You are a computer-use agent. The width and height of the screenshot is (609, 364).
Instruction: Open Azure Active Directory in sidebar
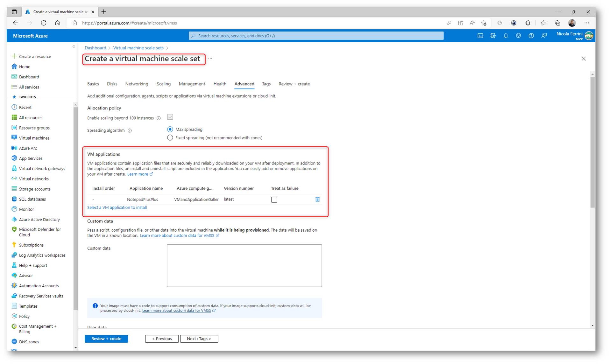[39, 220]
